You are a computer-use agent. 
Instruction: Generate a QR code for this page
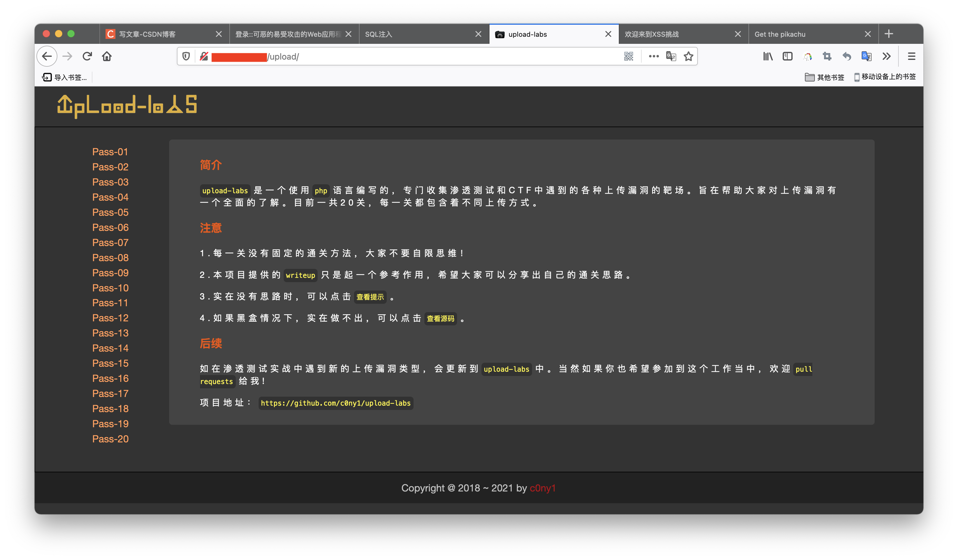(628, 56)
